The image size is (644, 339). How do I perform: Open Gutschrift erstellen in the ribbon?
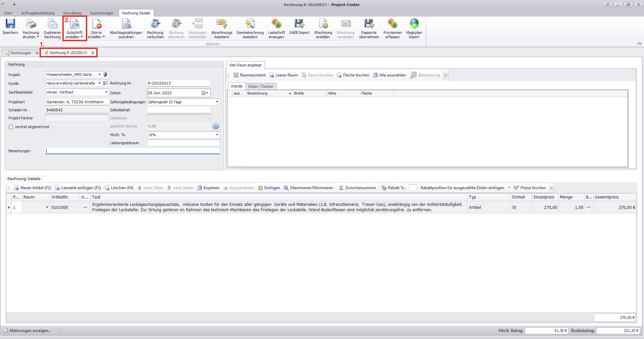click(74, 29)
